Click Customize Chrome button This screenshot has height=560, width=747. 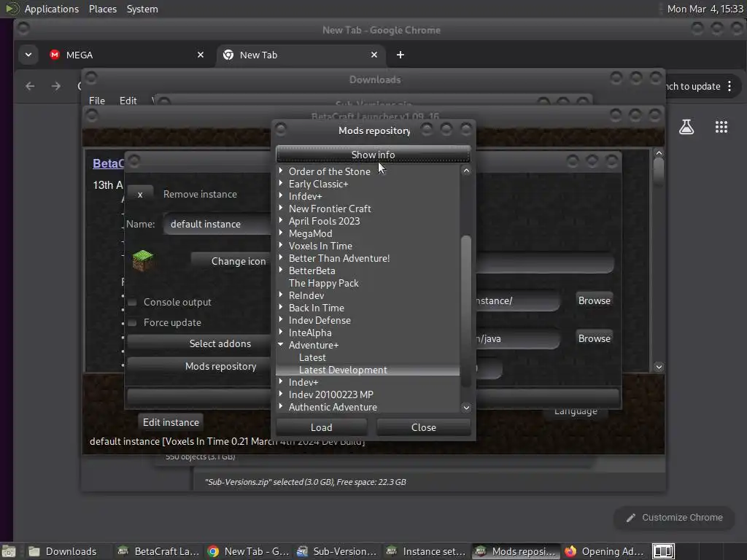coord(674,518)
